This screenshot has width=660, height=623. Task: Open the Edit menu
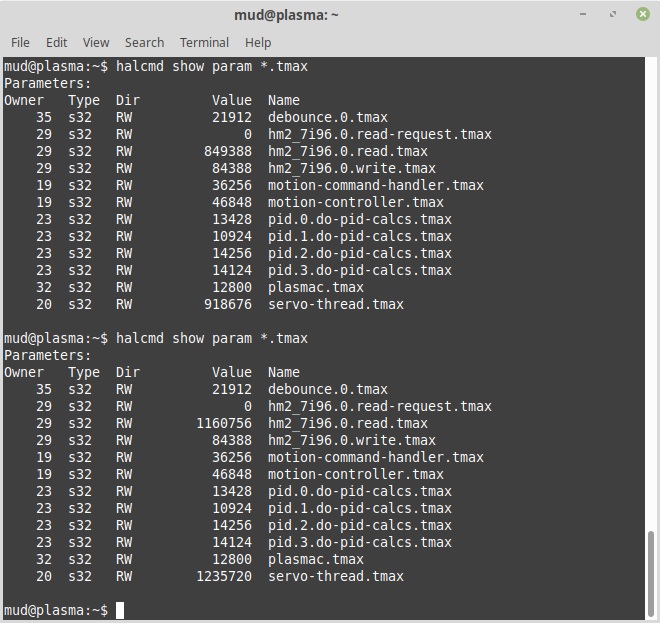tap(56, 43)
